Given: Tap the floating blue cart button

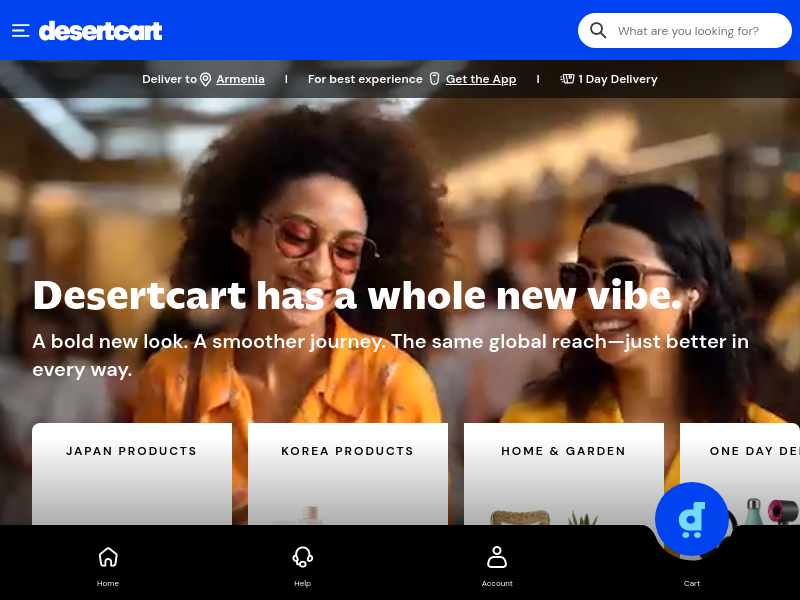Looking at the screenshot, I should pyautogui.click(x=692, y=519).
